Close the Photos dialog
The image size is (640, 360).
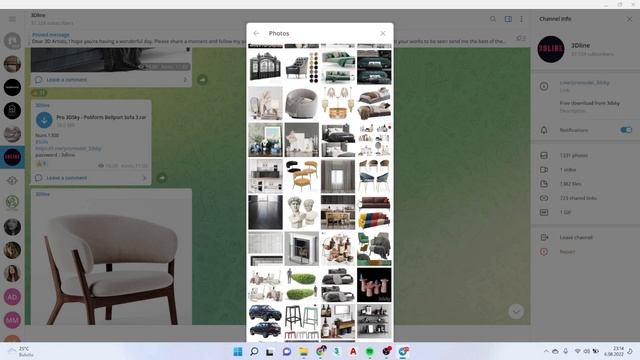point(383,33)
